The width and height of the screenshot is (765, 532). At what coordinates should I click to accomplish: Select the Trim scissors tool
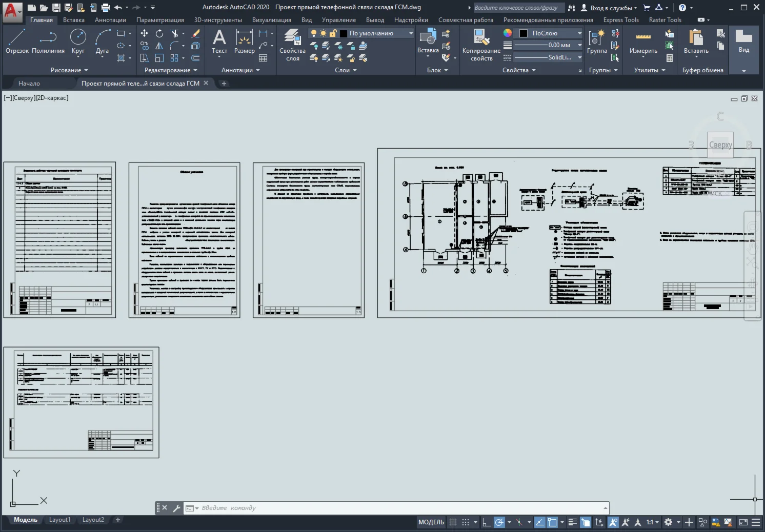pyautogui.click(x=175, y=33)
